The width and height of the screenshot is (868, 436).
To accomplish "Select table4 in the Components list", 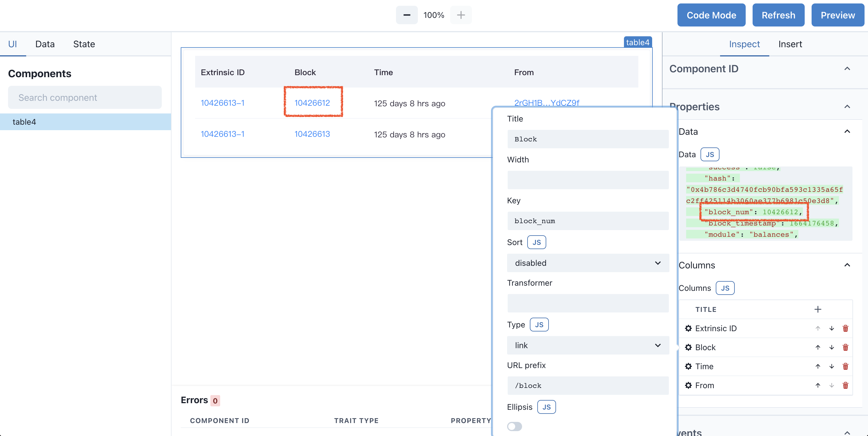I will coord(85,122).
